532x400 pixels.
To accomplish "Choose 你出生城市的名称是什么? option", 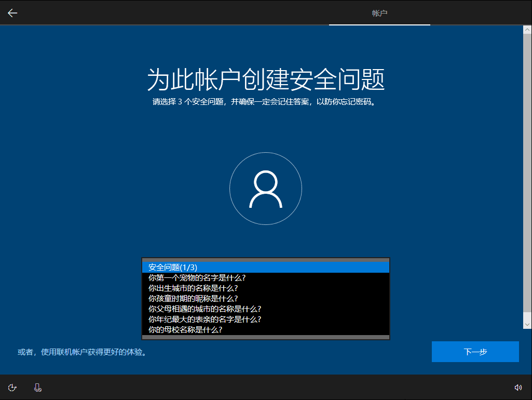I will [265, 288].
